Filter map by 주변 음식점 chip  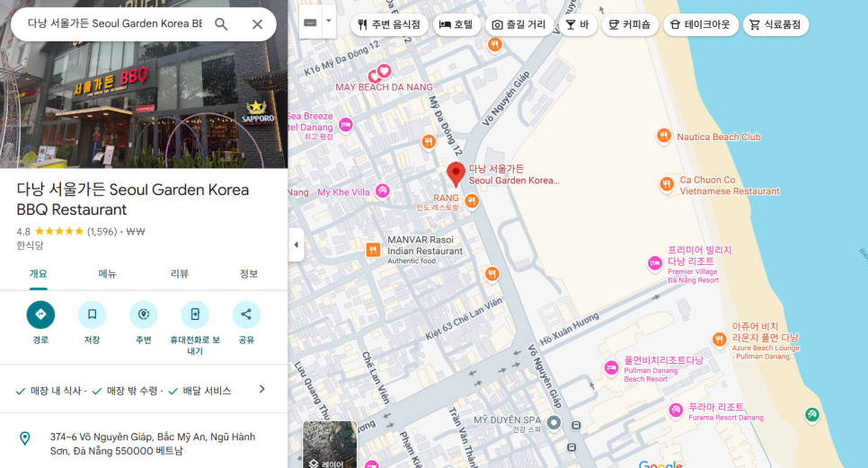click(389, 24)
